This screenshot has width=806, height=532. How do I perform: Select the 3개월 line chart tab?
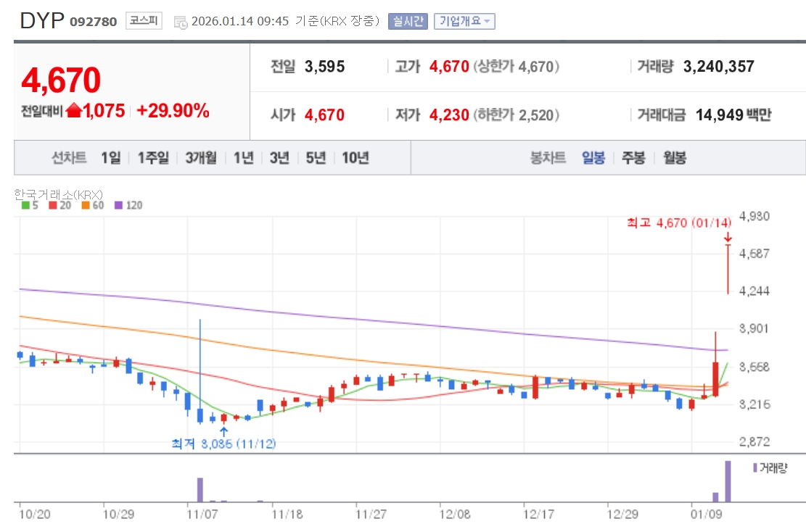pos(200,158)
